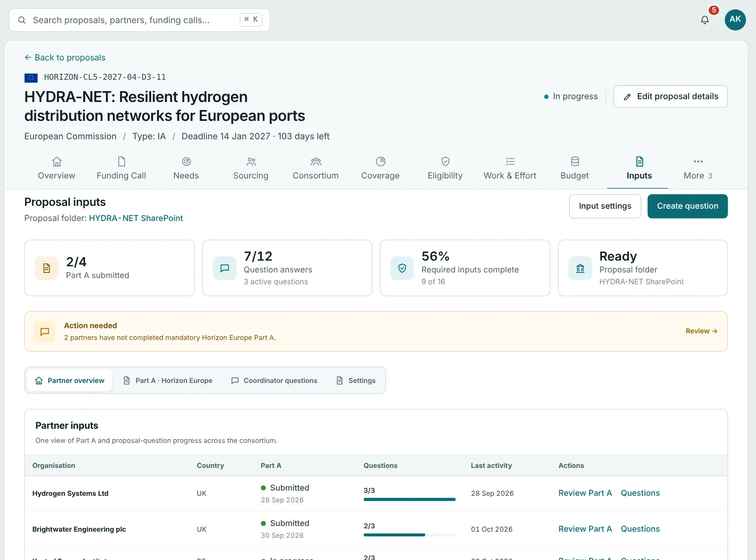The width and height of the screenshot is (756, 560).
Task: Click the ⌘K shortcut badge
Action: (251, 19)
